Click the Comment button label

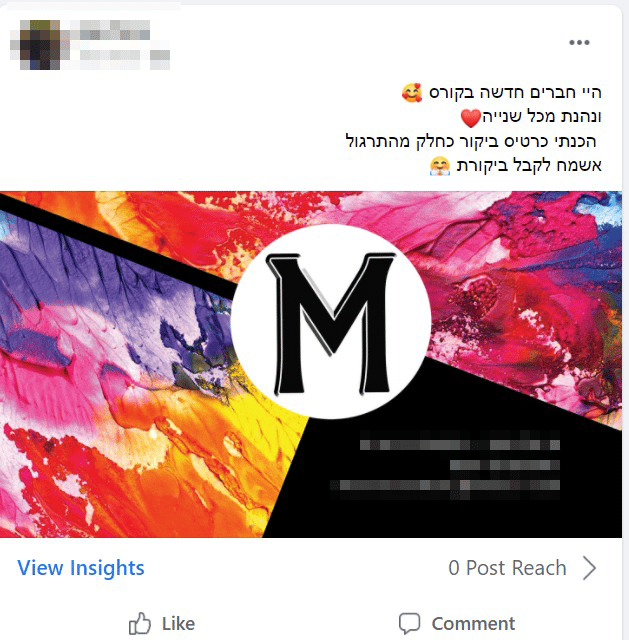(x=473, y=624)
